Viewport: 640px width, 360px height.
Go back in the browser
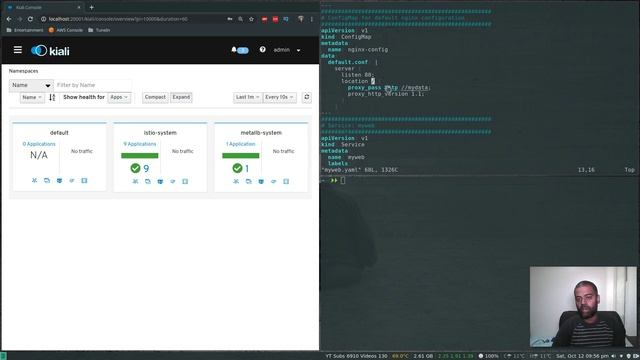tap(9, 19)
